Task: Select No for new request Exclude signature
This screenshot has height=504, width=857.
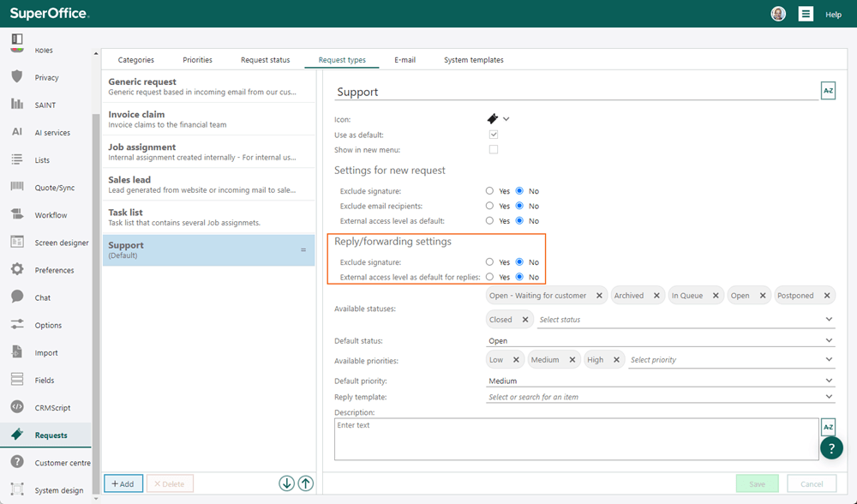Action: pos(519,191)
